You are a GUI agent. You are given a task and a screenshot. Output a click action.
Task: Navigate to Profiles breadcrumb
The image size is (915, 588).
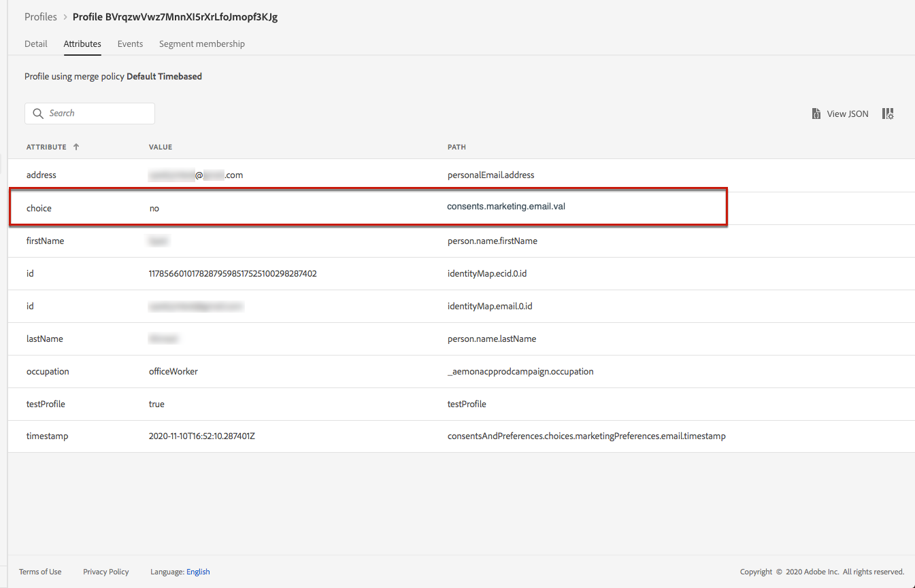point(41,17)
